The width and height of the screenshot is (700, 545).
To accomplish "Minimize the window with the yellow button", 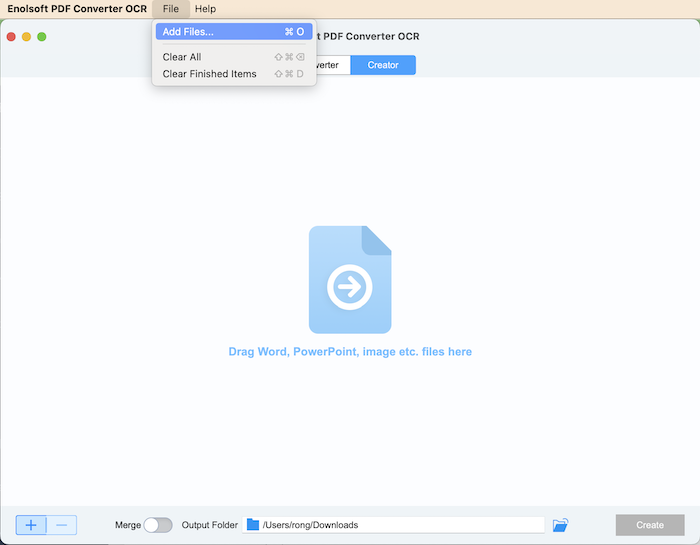I will 26,37.
